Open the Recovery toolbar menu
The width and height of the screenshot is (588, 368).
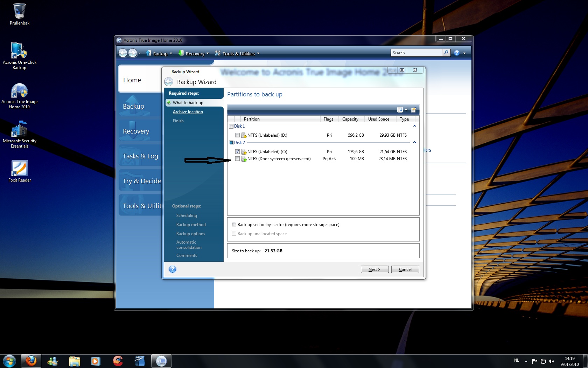click(x=194, y=53)
